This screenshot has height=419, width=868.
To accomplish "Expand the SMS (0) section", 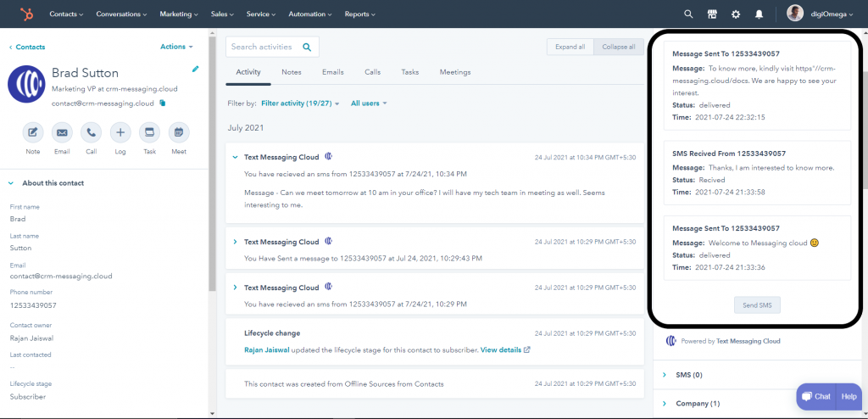I will click(x=665, y=375).
